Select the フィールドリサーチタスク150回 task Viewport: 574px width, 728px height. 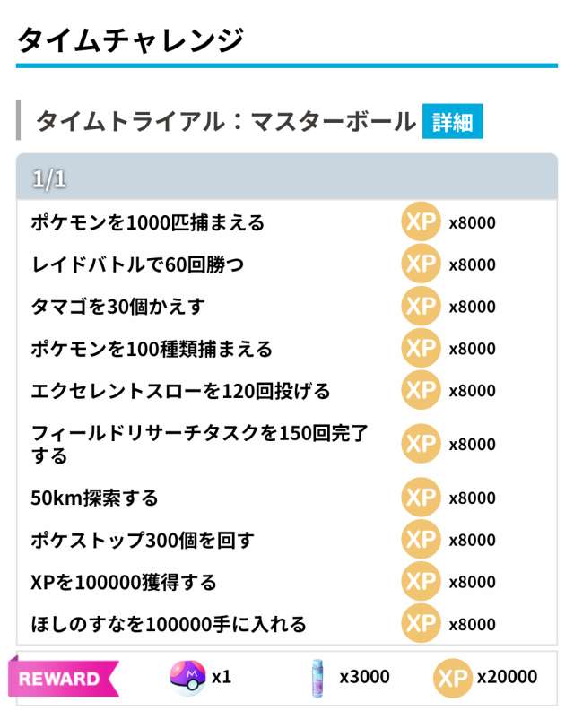(x=199, y=444)
